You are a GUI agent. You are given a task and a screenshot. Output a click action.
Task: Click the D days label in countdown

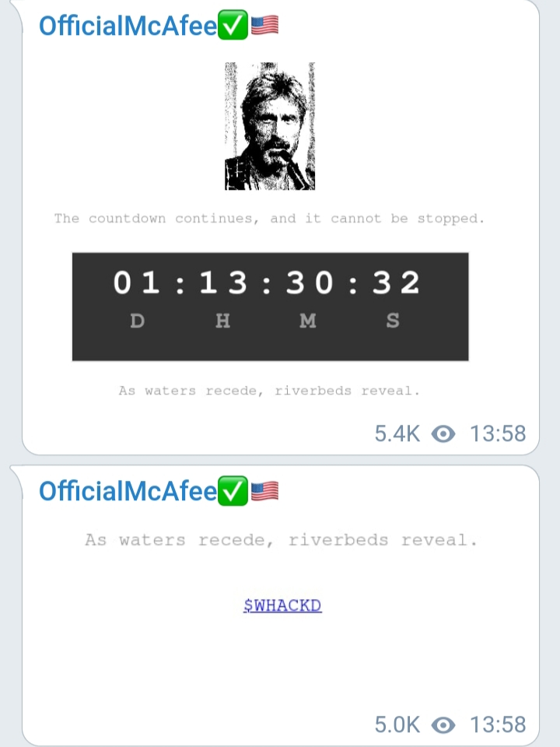pos(137,321)
